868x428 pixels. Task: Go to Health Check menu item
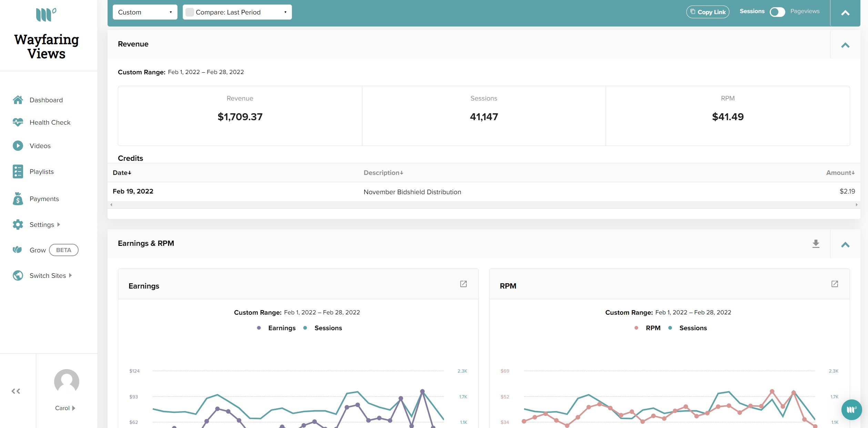click(x=50, y=122)
